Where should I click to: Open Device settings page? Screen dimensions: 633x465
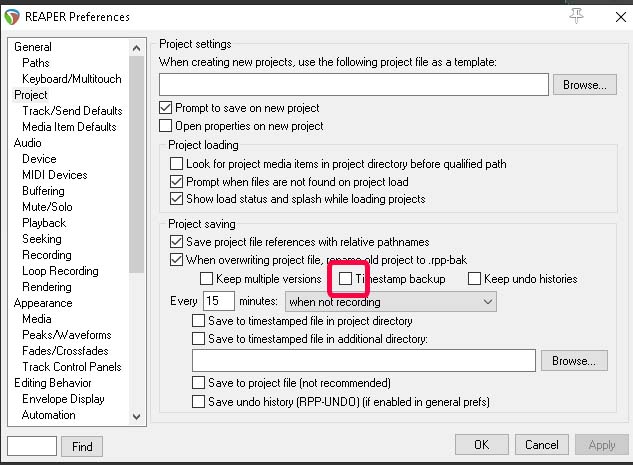pyautogui.click(x=39, y=159)
